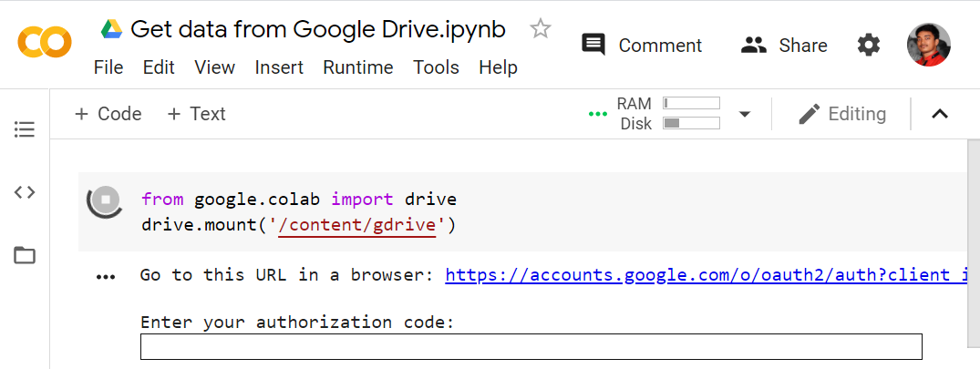980x369 pixels.
Task: Click the 'from google.colab import drive' line
Action: coord(299,200)
